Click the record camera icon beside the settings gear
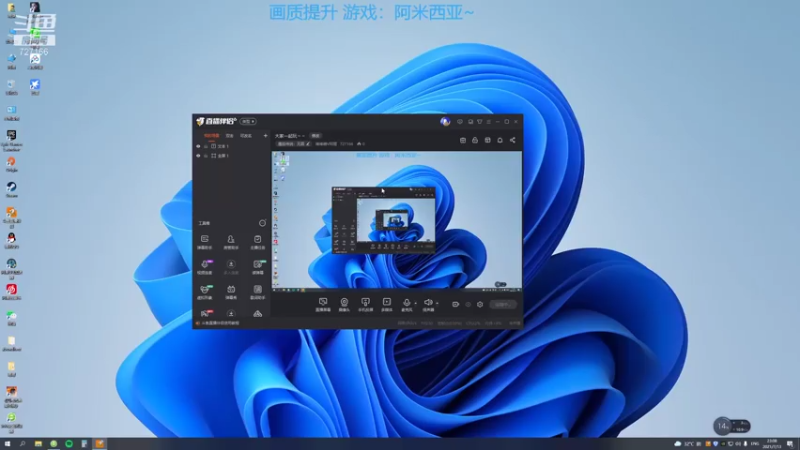 point(456,305)
